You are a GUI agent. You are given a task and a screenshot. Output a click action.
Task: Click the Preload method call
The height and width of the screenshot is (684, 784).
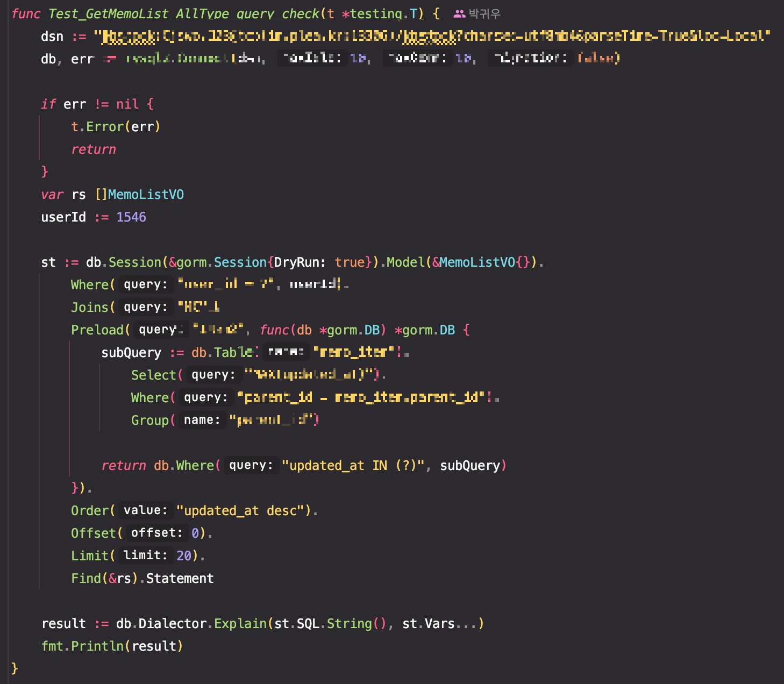[x=97, y=330]
